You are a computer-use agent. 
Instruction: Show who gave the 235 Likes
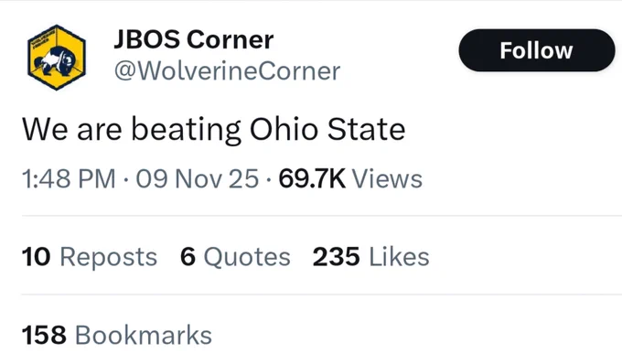coord(370,257)
